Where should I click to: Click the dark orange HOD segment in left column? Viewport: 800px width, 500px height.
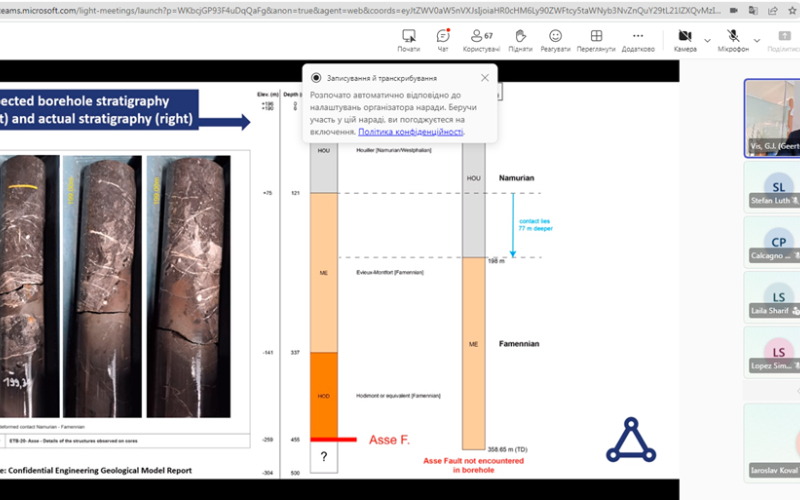click(x=323, y=395)
